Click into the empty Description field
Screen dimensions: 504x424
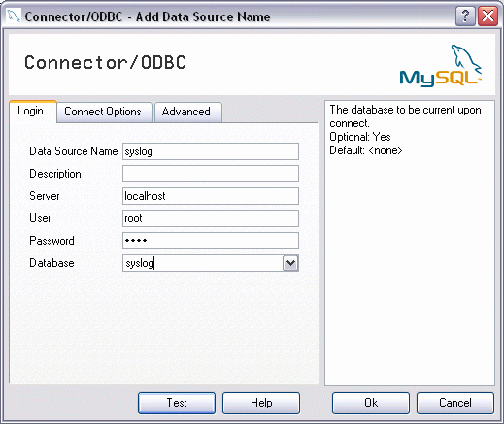point(211,174)
